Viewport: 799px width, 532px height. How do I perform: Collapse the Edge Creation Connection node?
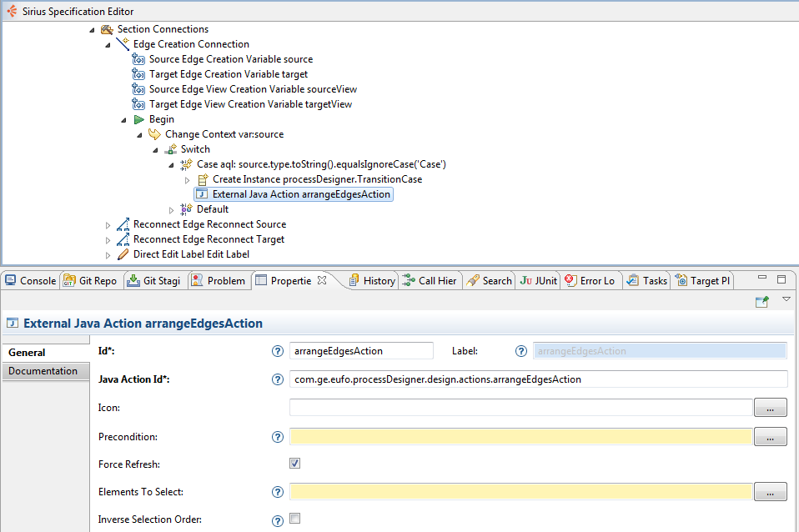click(x=108, y=45)
